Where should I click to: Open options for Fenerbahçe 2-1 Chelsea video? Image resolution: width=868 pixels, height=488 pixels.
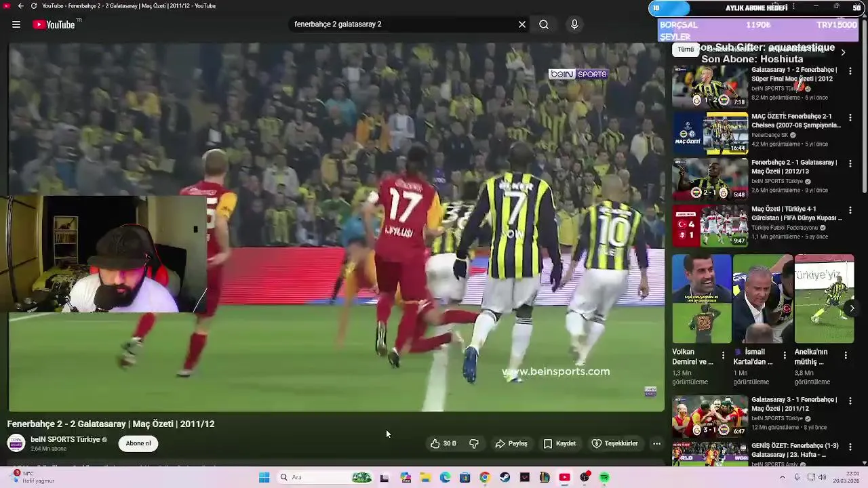[x=850, y=117]
